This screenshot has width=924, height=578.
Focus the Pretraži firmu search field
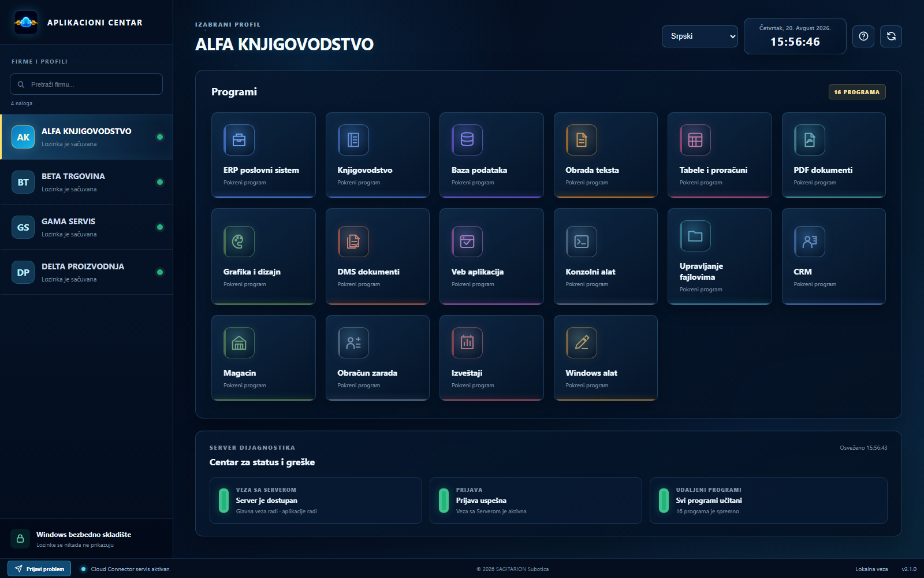86,84
